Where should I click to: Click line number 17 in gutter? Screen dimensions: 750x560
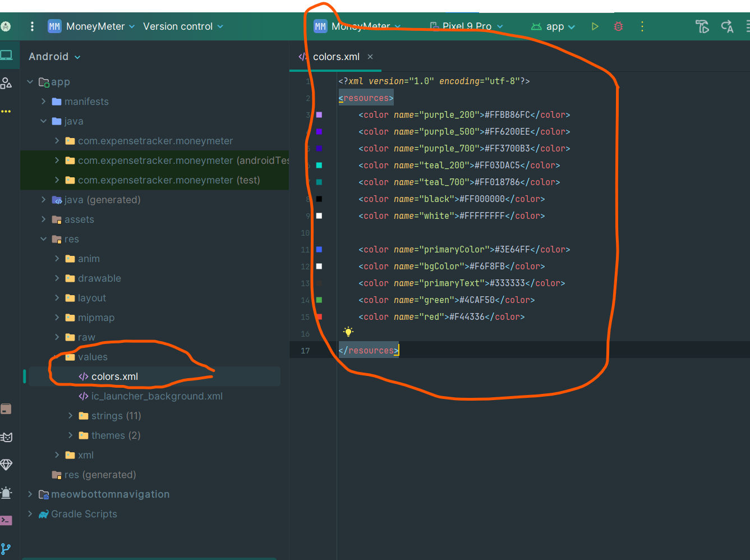point(305,351)
